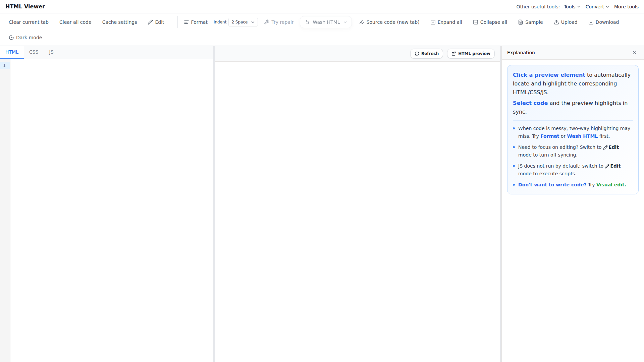Click the Download button
The image size is (644, 362).
click(x=604, y=22)
